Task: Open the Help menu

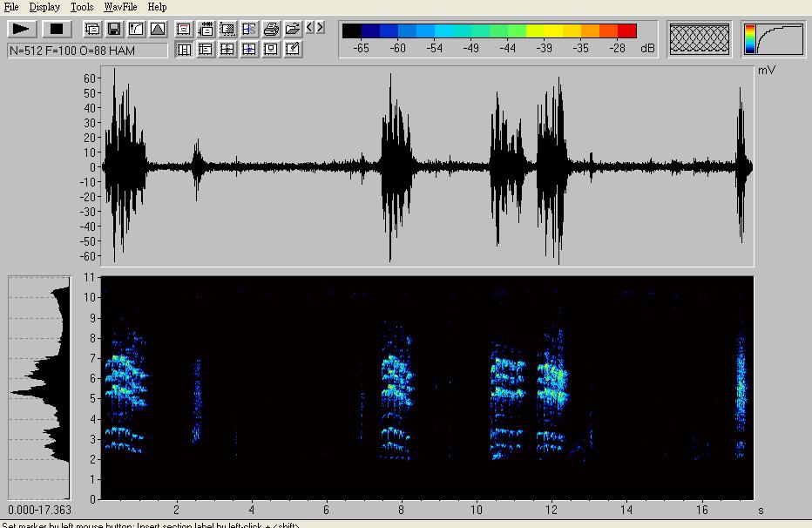Action: point(157,7)
